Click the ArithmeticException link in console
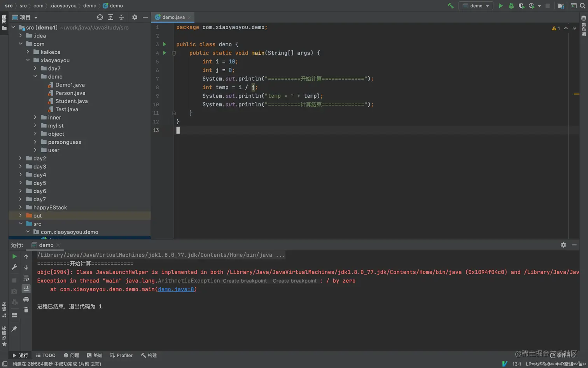Viewport: 588px width, 368px height. pyautogui.click(x=189, y=281)
